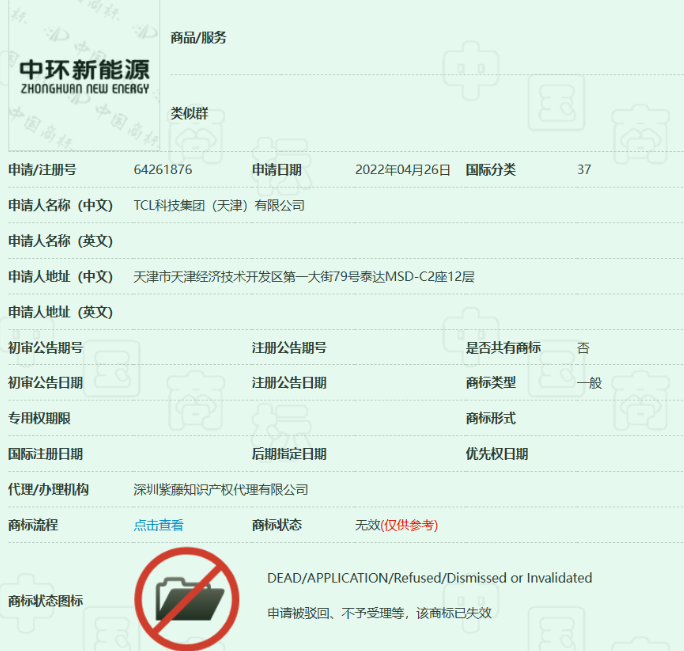This screenshot has width=684, height=651.
Task: Select the registration number 64261876
Action: (163, 169)
